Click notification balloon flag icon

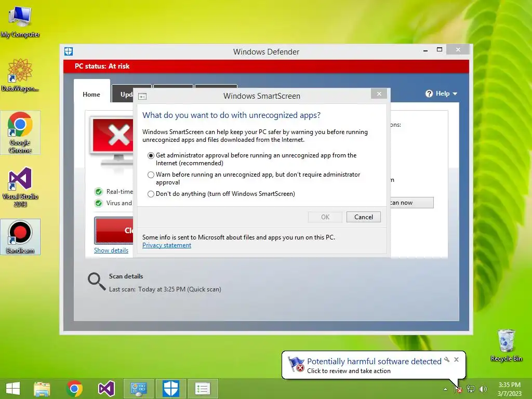pyautogui.click(x=296, y=364)
